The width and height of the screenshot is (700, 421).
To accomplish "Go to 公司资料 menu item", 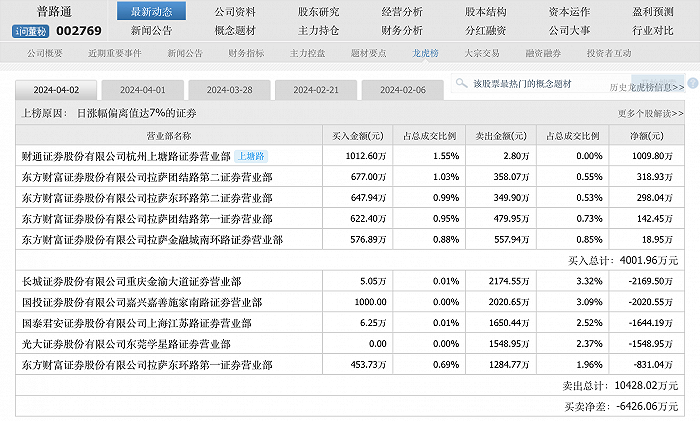I will (x=235, y=12).
